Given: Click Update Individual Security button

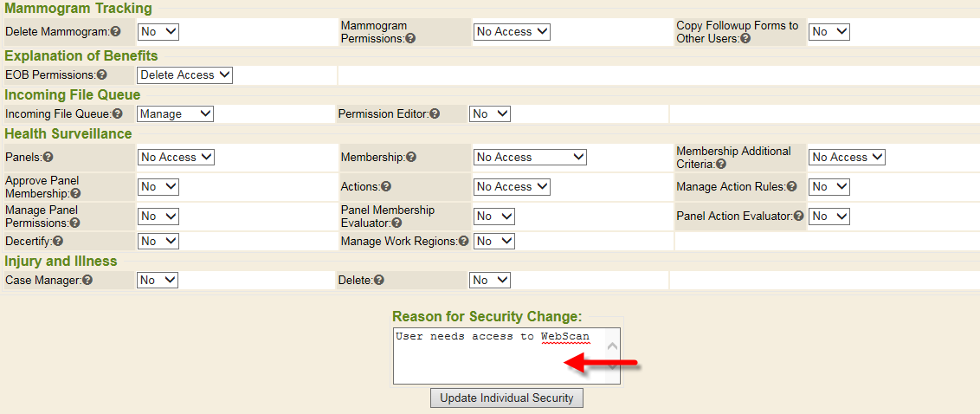Looking at the screenshot, I should [506, 398].
